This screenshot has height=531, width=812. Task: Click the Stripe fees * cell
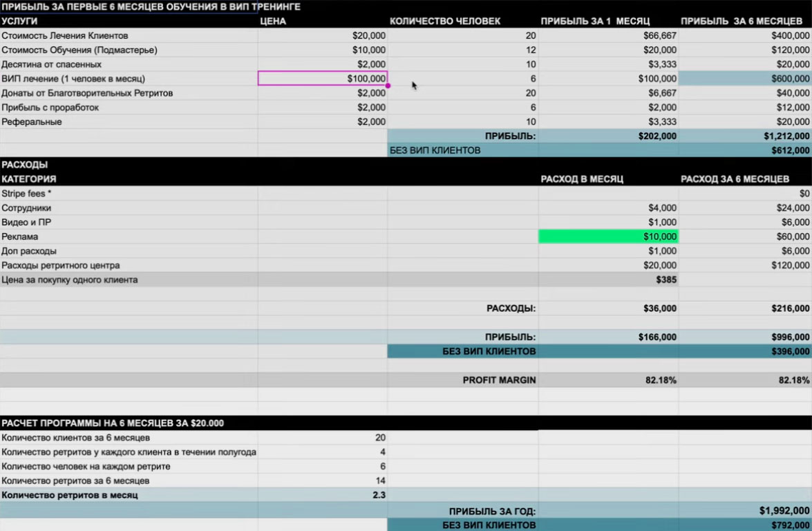pos(129,193)
